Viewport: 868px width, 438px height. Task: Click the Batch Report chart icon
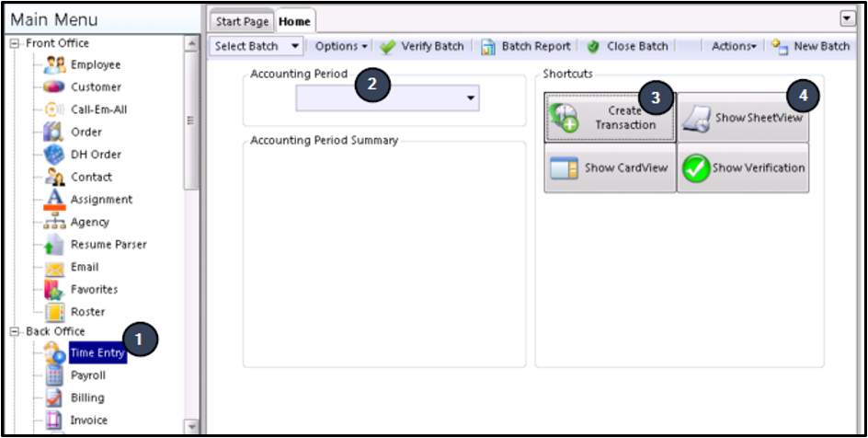pyautogui.click(x=487, y=47)
